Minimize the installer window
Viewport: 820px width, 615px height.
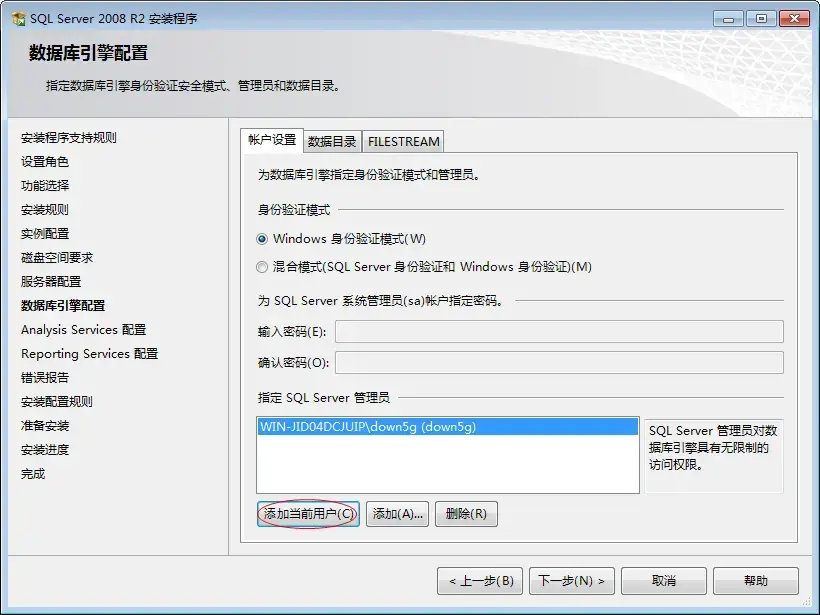(728, 19)
